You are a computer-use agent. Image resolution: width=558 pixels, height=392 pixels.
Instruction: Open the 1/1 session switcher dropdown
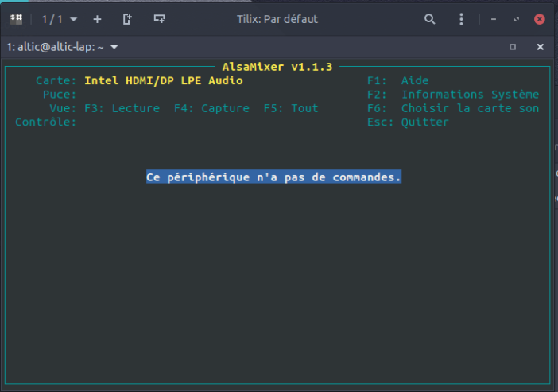[60, 19]
